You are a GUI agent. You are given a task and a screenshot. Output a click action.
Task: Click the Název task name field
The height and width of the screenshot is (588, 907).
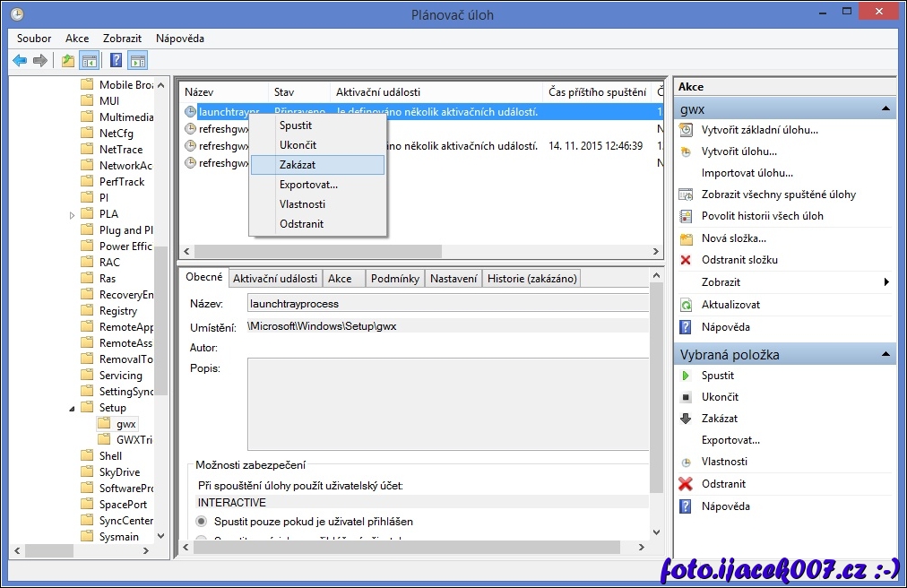tap(446, 303)
